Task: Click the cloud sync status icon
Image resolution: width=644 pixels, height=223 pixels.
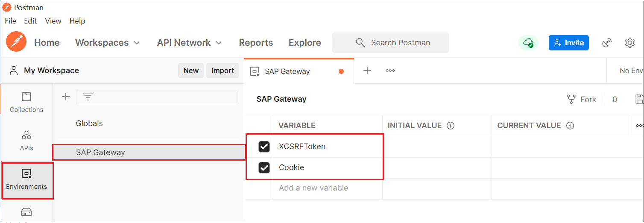Action: coord(528,43)
